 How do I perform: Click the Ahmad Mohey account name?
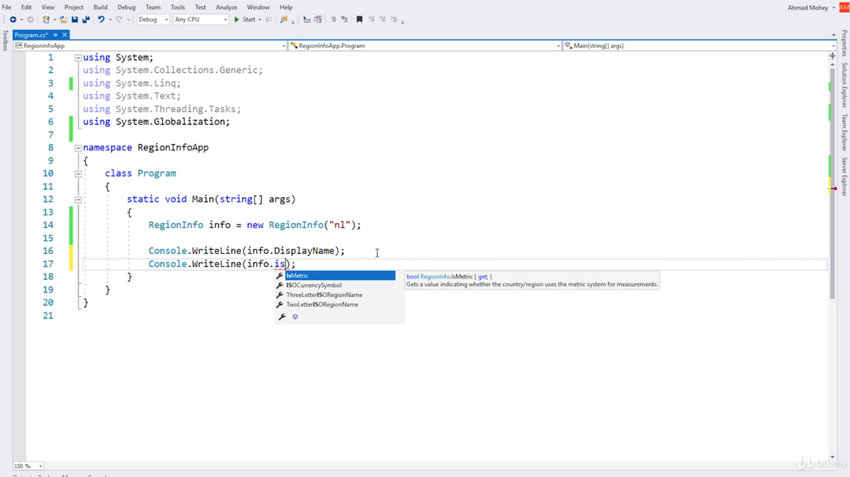click(808, 8)
